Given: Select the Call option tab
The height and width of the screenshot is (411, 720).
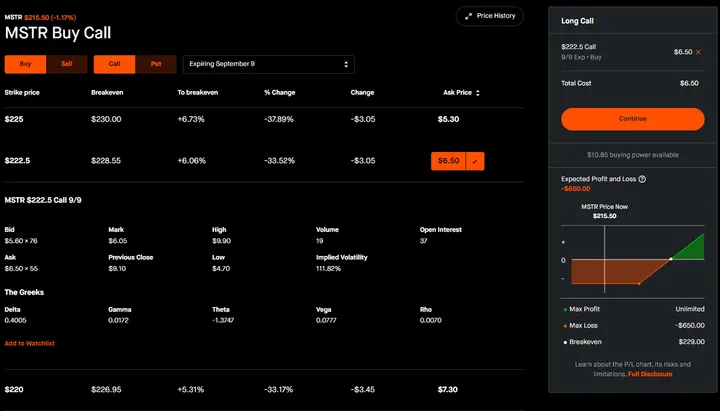Looking at the screenshot, I should [x=114, y=64].
